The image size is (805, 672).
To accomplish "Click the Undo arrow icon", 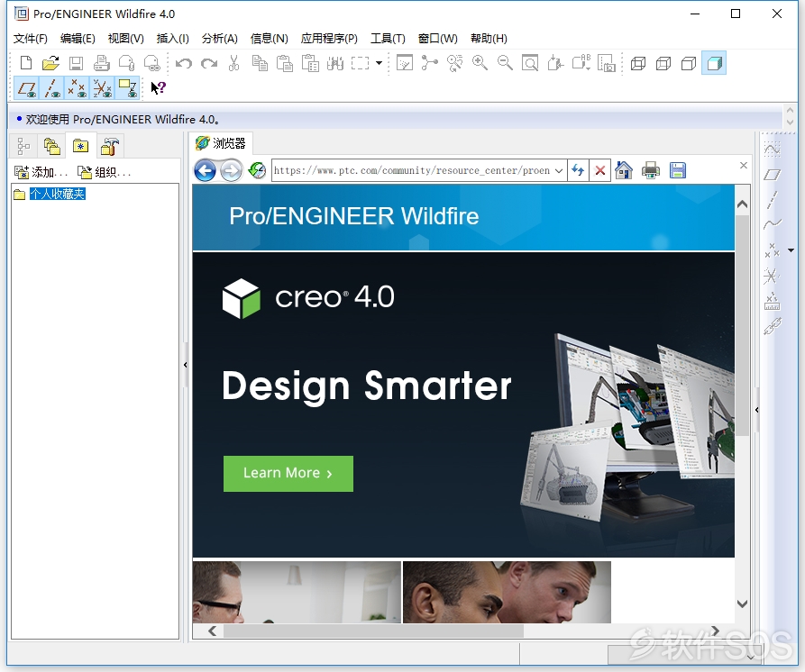I will point(183,63).
